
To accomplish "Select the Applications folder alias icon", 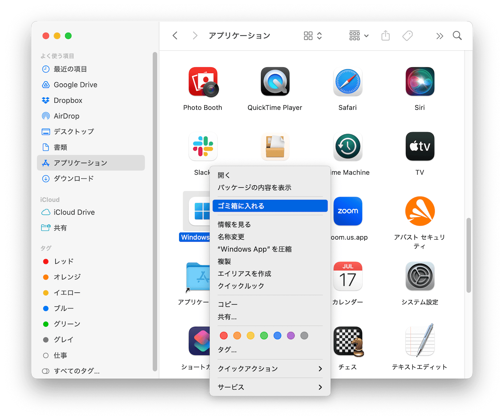I will coord(198,277).
